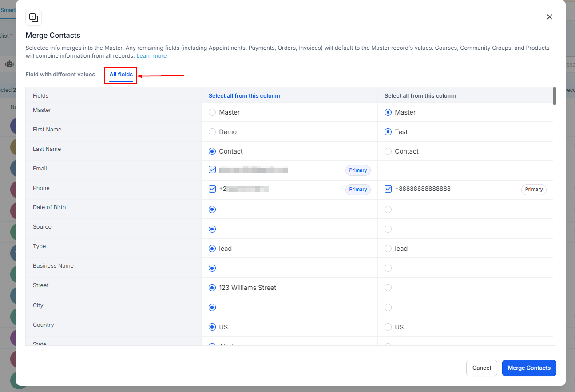The width and height of the screenshot is (575, 392).
Task: Click the Merge Contacts dialog title
Action: (x=53, y=36)
